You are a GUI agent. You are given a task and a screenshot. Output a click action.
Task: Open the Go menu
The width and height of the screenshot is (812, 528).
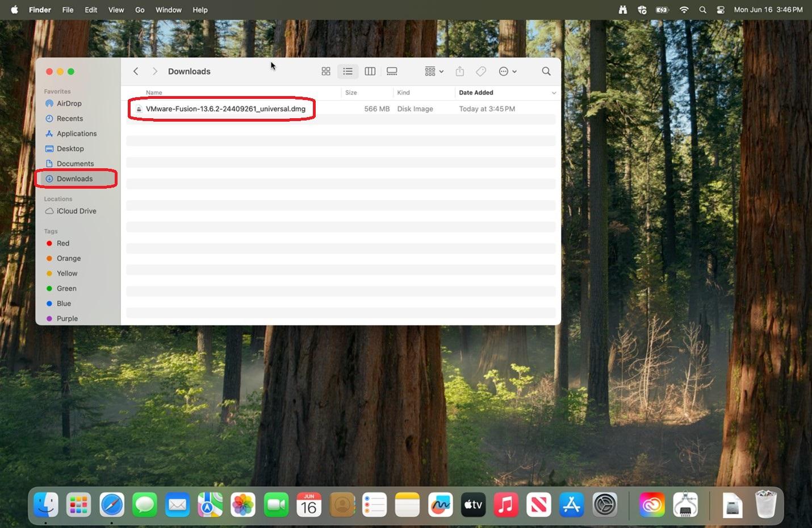(140, 10)
